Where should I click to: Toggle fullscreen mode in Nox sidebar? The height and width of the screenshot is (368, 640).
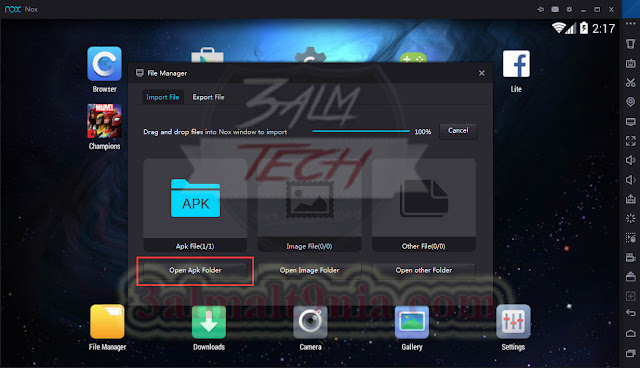[x=631, y=141]
